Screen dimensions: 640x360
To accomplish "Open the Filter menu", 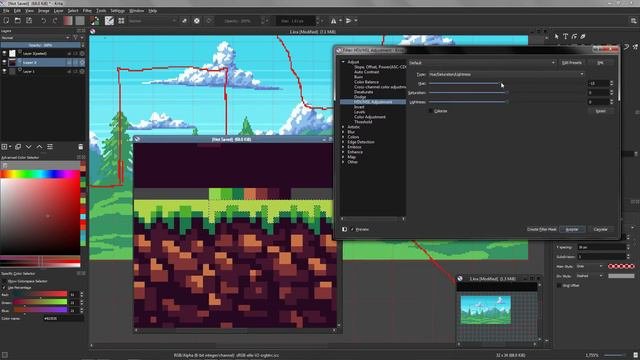I will click(87, 11).
